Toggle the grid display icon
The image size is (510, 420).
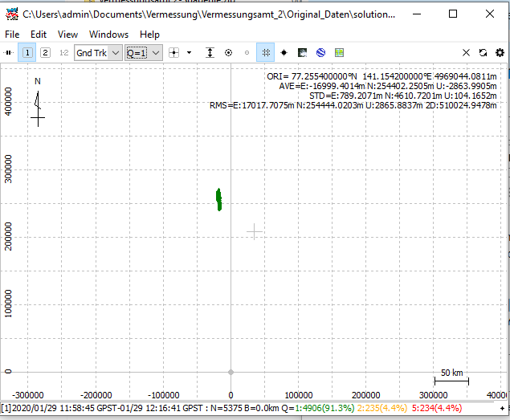click(x=265, y=52)
